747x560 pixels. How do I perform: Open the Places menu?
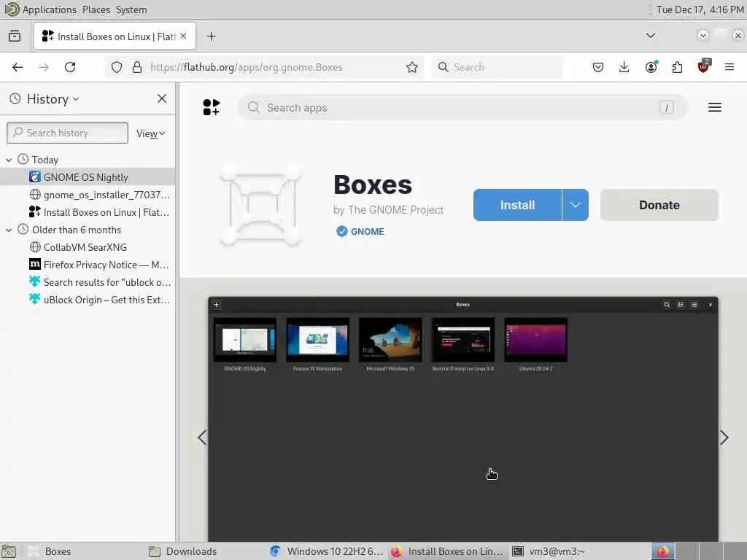coord(96,9)
